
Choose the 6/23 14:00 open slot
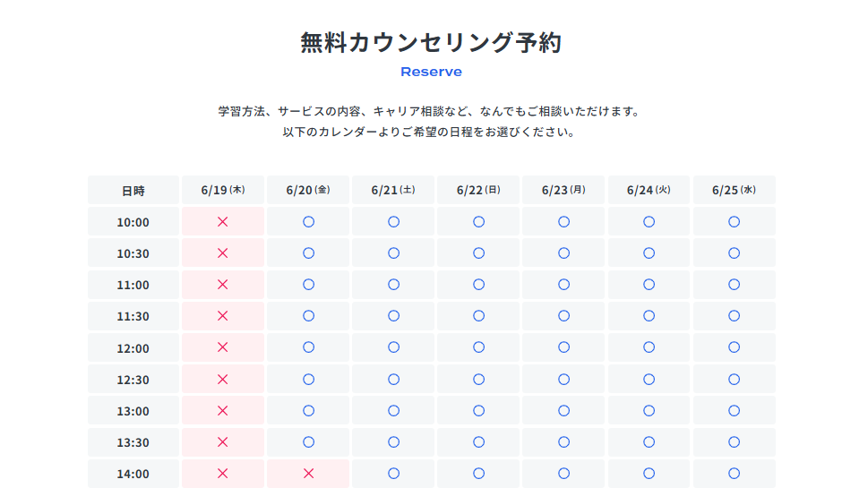coord(563,474)
